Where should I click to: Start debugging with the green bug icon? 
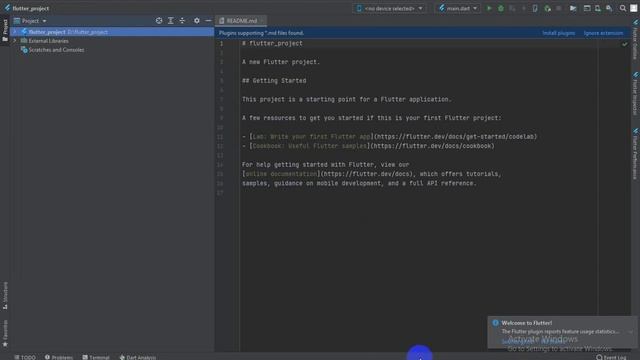coord(501,8)
